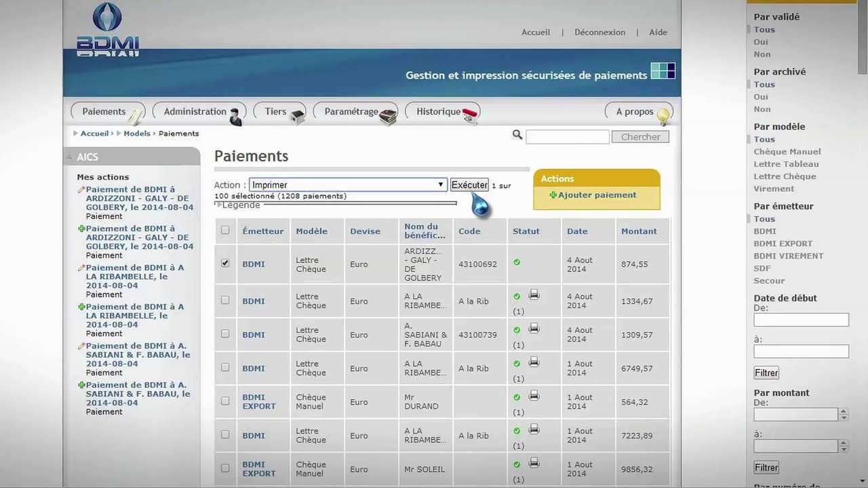Filter by Non under Par archivé
The image size is (868, 488).
pos(762,109)
